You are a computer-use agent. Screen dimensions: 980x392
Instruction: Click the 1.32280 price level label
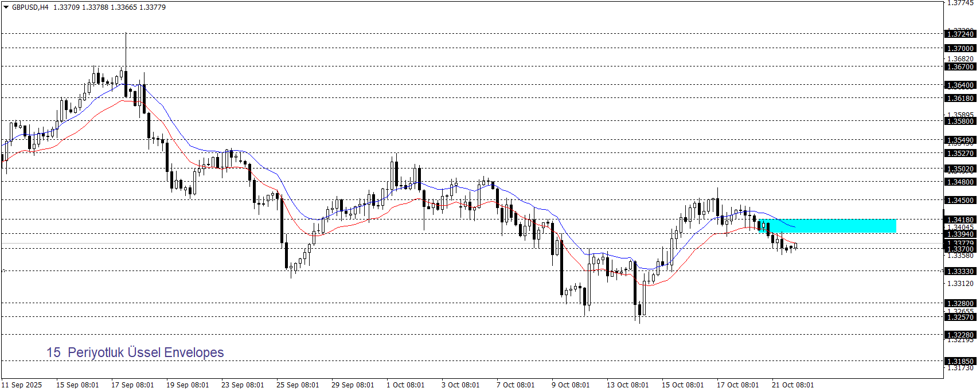point(960,335)
